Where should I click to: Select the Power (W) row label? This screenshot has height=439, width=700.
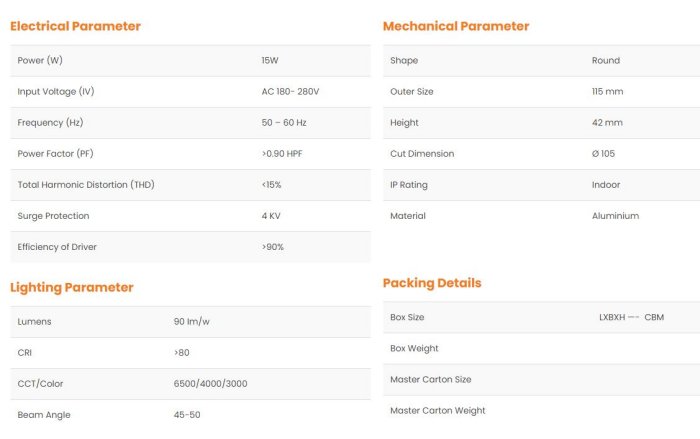(x=40, y=61)
